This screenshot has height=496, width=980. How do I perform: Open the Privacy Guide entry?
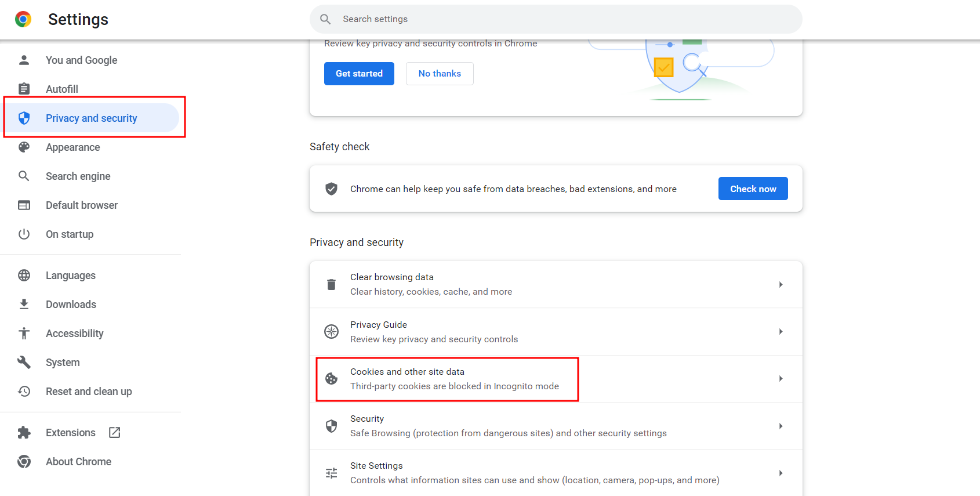[x=556, y=331]
